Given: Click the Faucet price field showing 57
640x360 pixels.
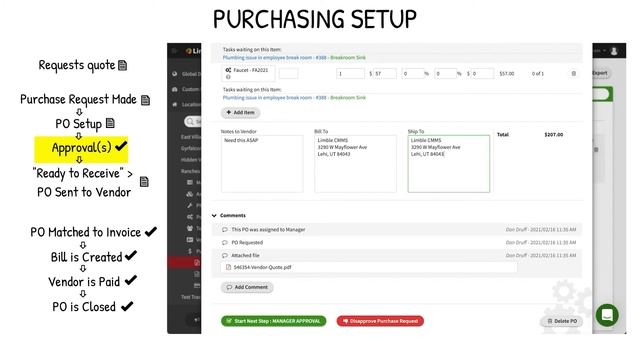Looking at the screenshot, I should click(385, 73).
